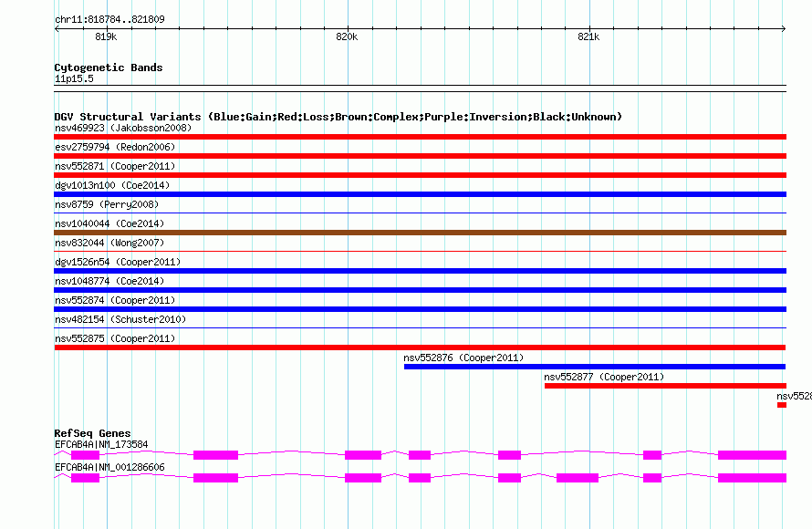Click the last exon of NM_173584

tap(752, 455)
